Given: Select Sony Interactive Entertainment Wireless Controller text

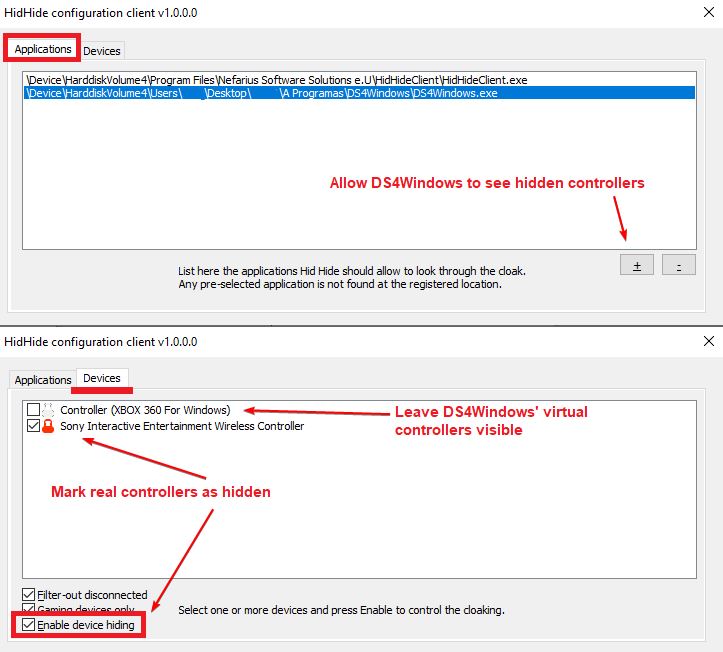Looking at the screenshot, I should pyautogui.click(x=182, y=426).
